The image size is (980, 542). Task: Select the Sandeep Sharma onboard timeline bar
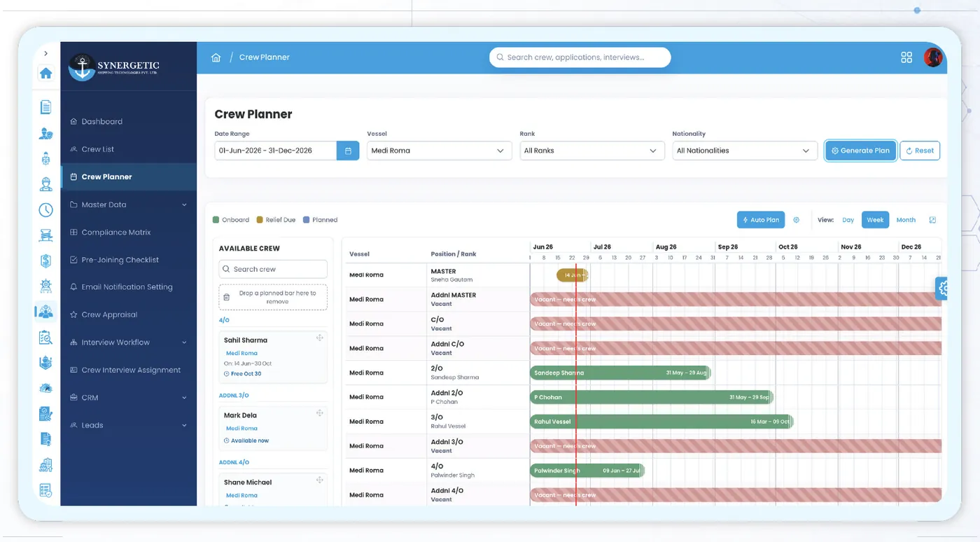(620, 373)
